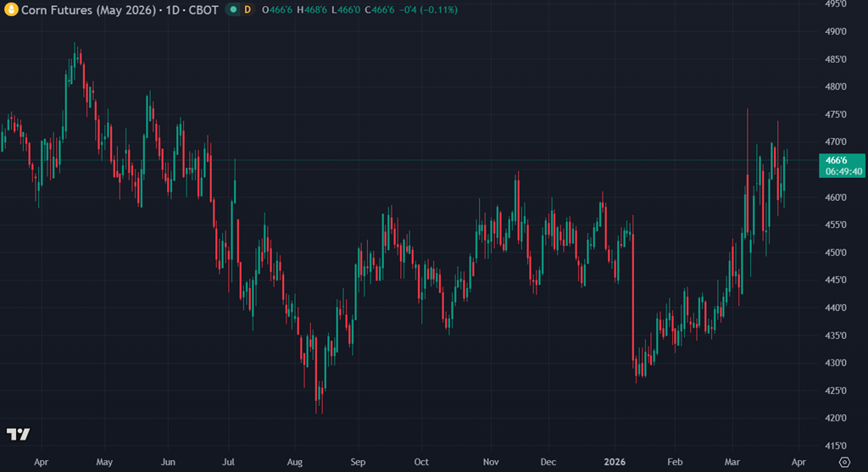This screenshot has width=868, height=472.
Task: Click the Nov label on time axis
Action: (491, 463)
